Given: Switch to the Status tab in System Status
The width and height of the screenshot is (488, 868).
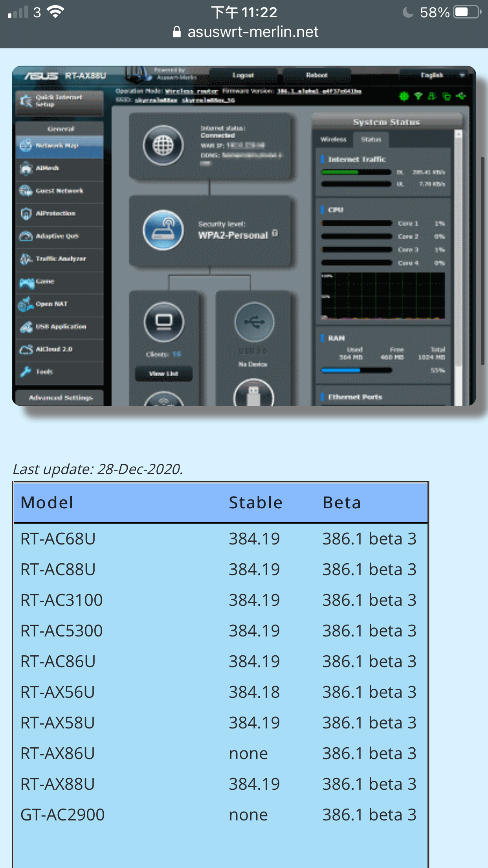Looking at the screenshot, I should [371, 140].
